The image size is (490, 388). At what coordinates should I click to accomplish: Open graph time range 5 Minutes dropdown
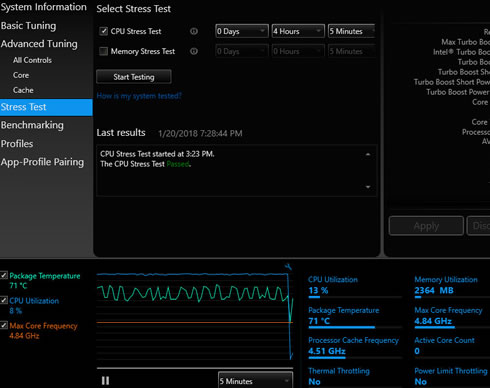(255, 381)
